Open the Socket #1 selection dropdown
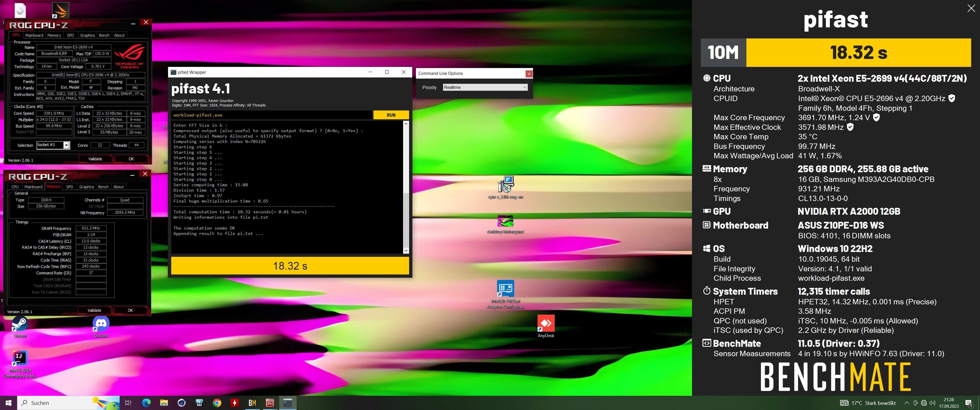 (x=53, y=145)
